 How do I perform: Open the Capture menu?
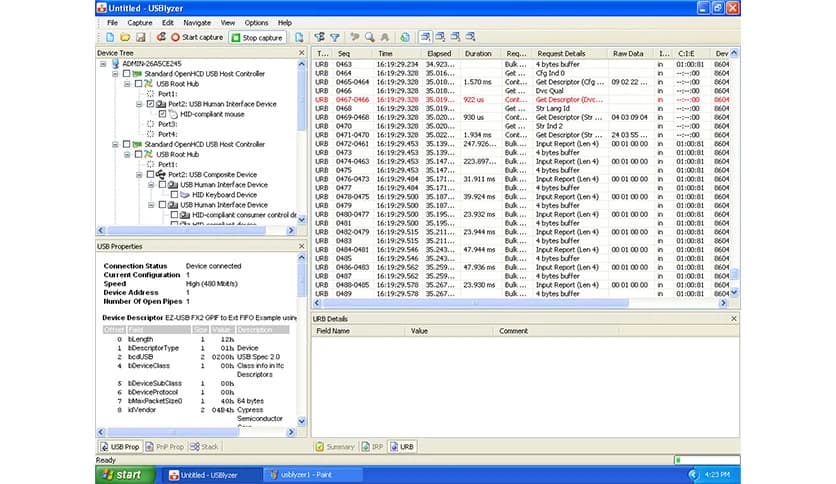click(x=140, y=22)
